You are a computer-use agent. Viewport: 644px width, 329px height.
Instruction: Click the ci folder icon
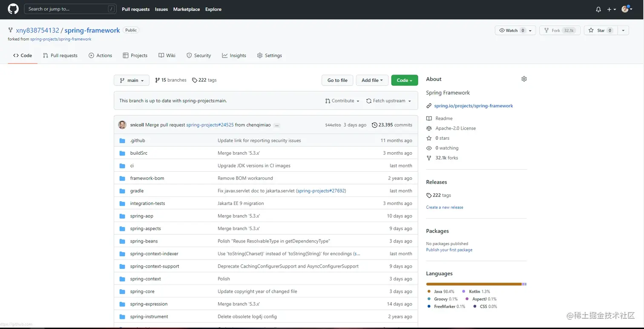click(x=122, y=166)
